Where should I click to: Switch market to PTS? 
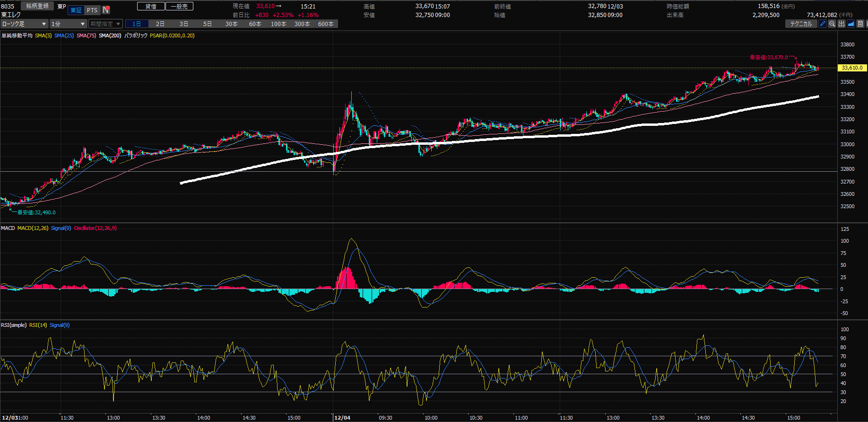coord(92,10)
